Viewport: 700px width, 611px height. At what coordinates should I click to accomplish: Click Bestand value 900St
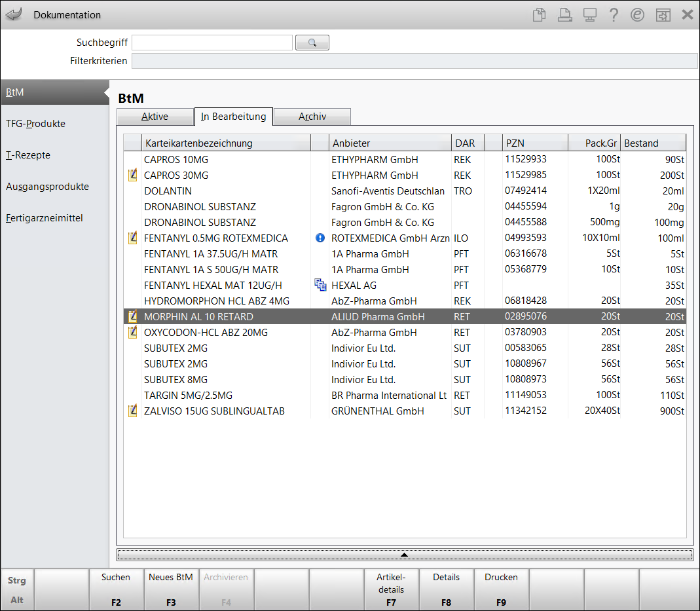[672, 411]
